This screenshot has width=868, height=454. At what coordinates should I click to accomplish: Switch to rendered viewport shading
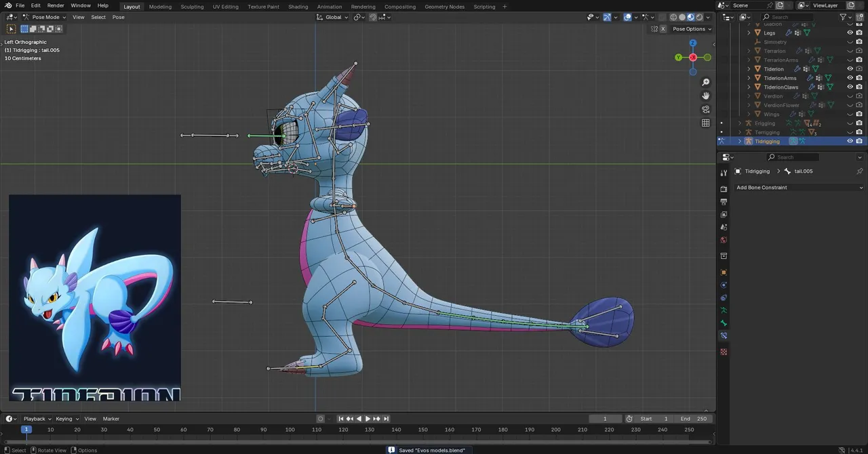[698, 17]
